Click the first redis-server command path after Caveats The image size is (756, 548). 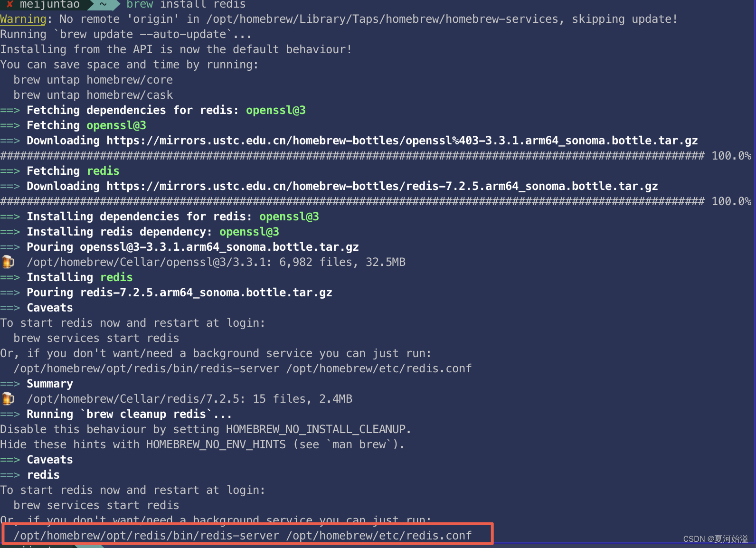[243, 368]
